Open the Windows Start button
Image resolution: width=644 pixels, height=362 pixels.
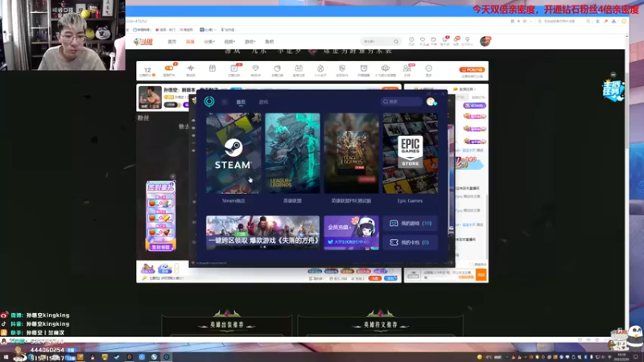[6, 357]
